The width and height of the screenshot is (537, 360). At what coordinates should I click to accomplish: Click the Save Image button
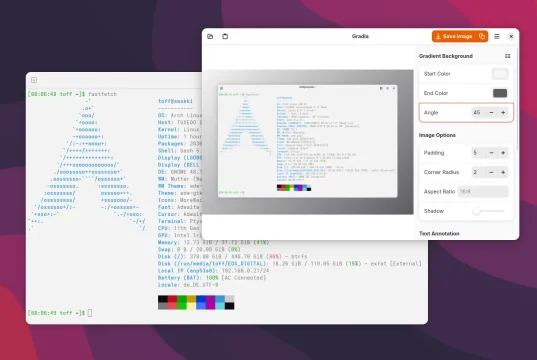454,36
